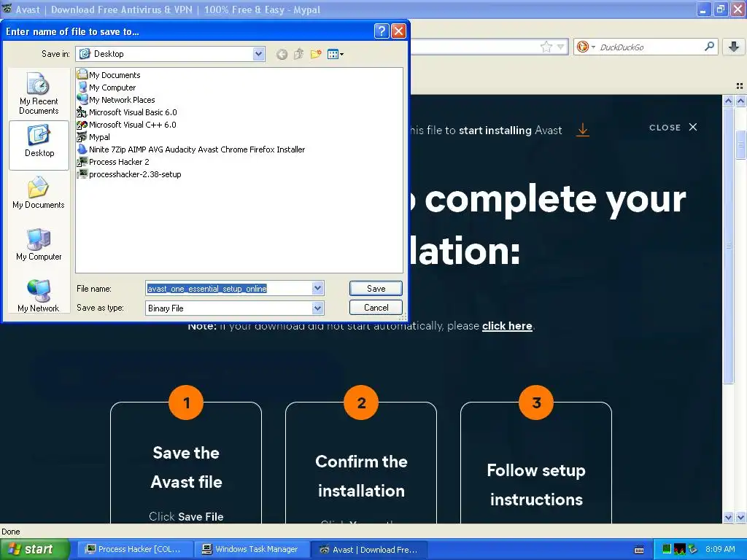Viewport: 747px width, 560px height.
Task: Select Desktop in places bar
Action: click(x=39, y=145)
